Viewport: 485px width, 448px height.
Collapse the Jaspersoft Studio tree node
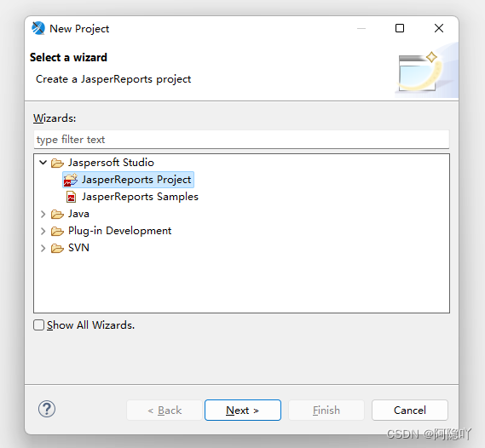[x=43, y=162]
